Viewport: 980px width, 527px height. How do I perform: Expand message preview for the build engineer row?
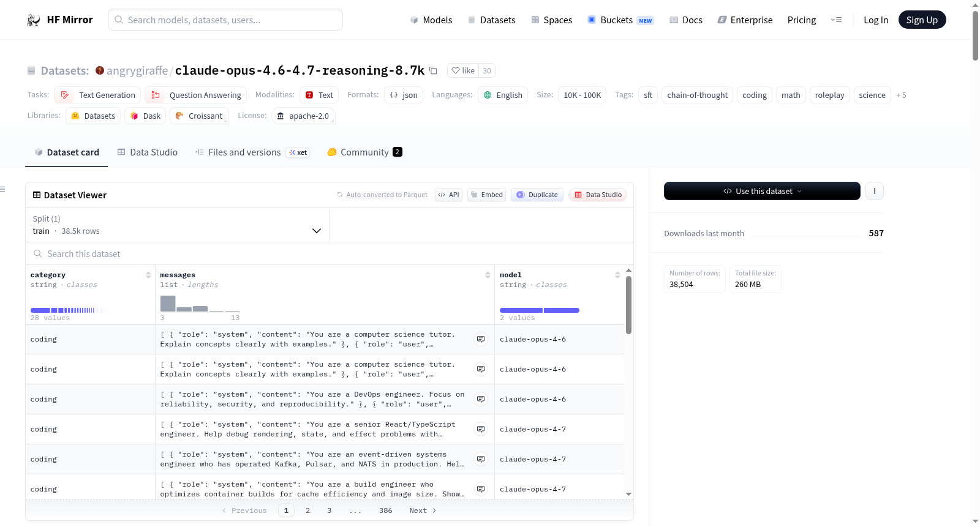tap(481, 489)
